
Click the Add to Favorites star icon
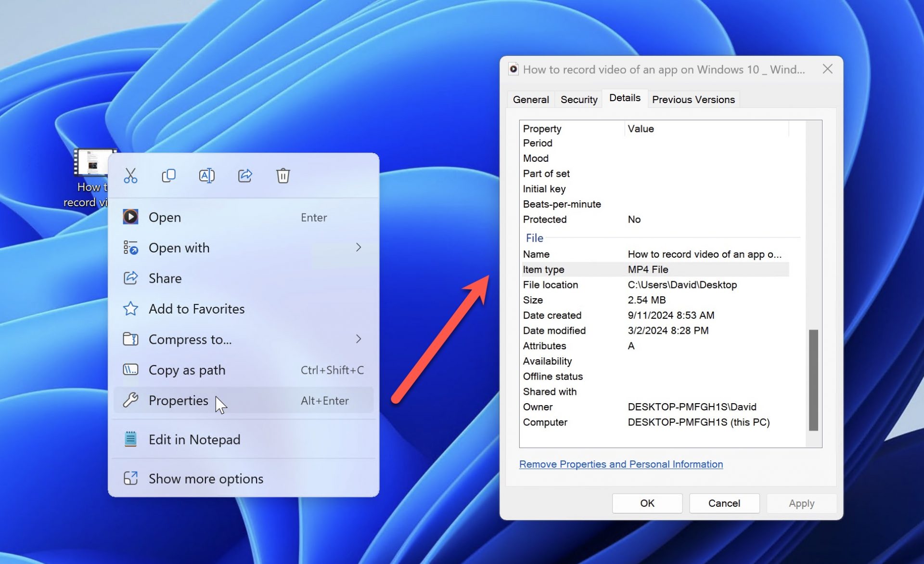130,309
